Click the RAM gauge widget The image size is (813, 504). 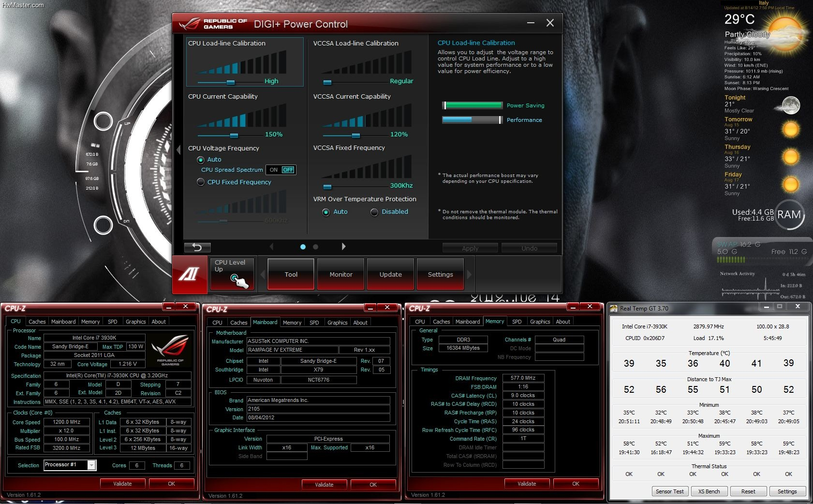pyautogui.click(x=789, y=215)
